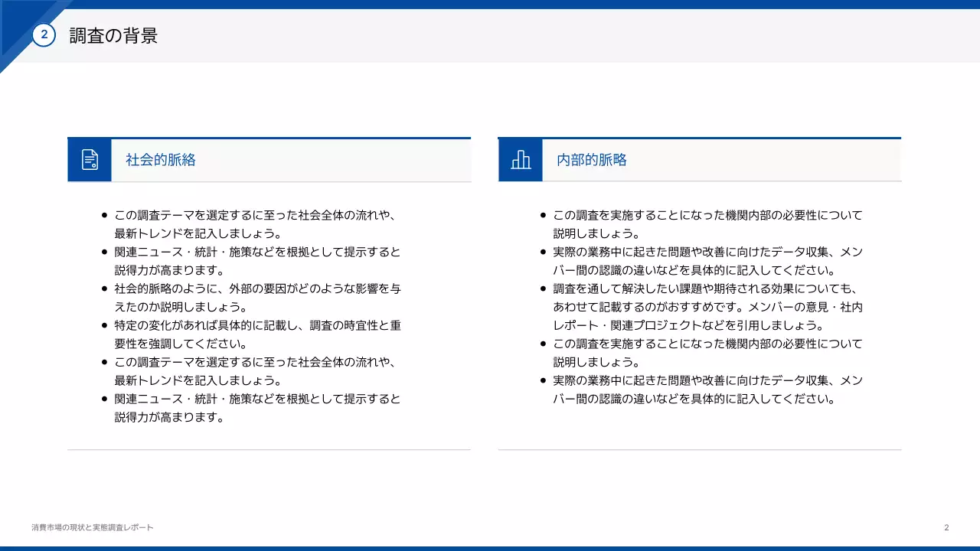Select the circled number 2 badge

click(44, 34)
